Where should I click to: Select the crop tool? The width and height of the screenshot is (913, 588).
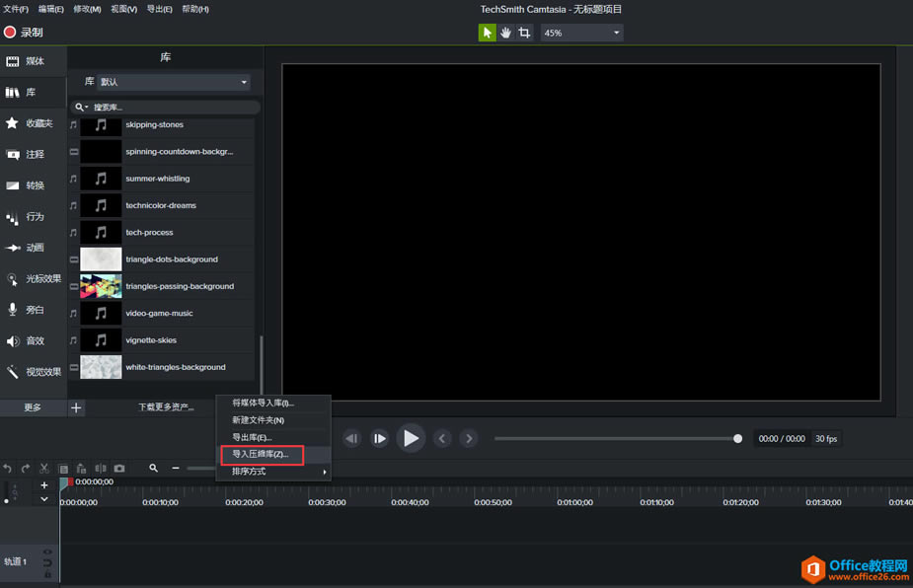[x=524, y=33]
